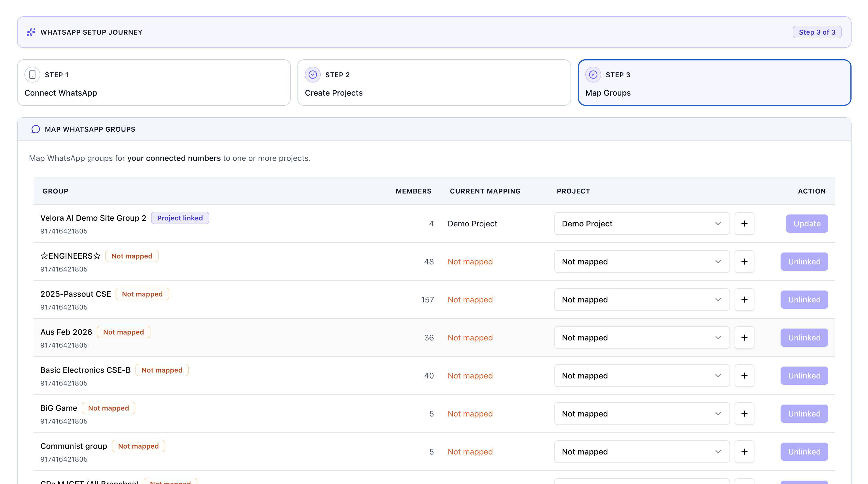Click the ACTION column header

[x=812, y=191]
